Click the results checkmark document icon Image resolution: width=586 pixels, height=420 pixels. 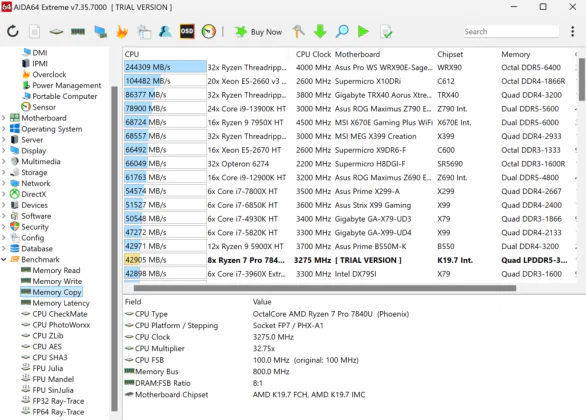coord(386,31)
